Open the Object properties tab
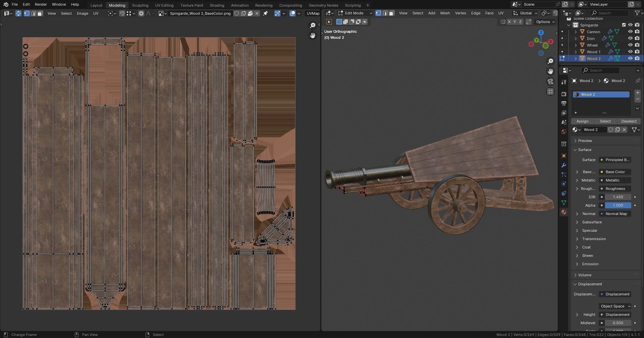This screenshot has height=338, width=644. pyautogui.click(x=564, y=156)
